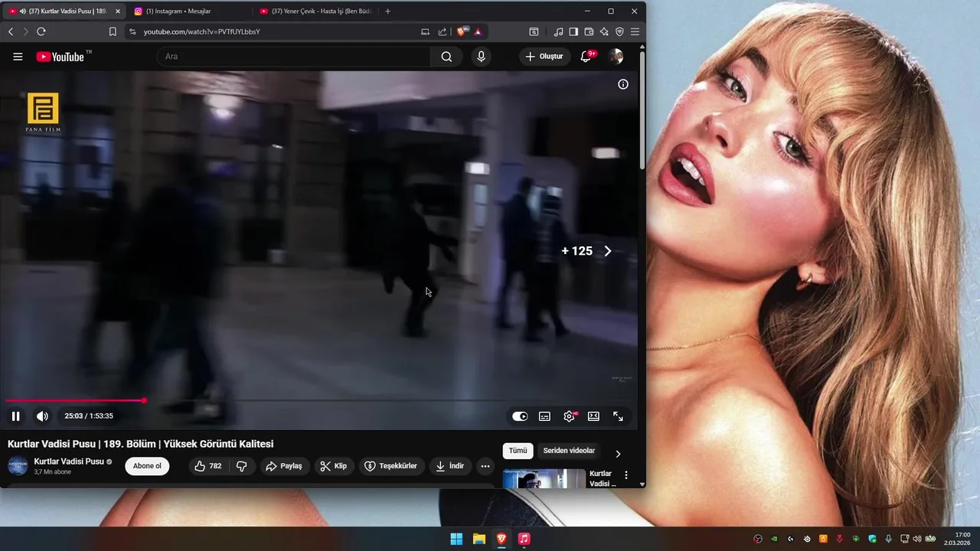Click the share page icon in address bar
Image resolution: width=980 pixels, height=551 pixels.
[x=443, y=31]
